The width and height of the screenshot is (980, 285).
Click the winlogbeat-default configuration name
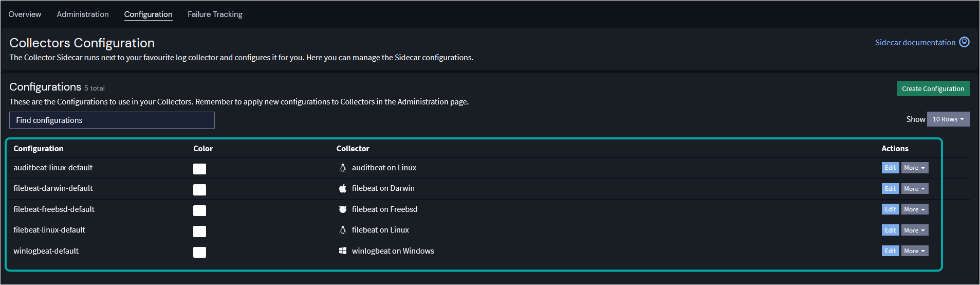pyautogui.click(x=46, y=251)
